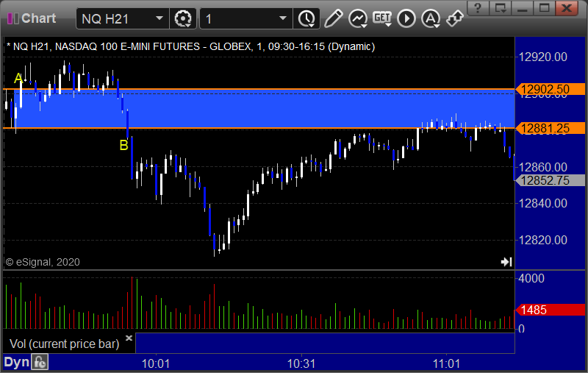Open the help question mark button

point(478,8)
